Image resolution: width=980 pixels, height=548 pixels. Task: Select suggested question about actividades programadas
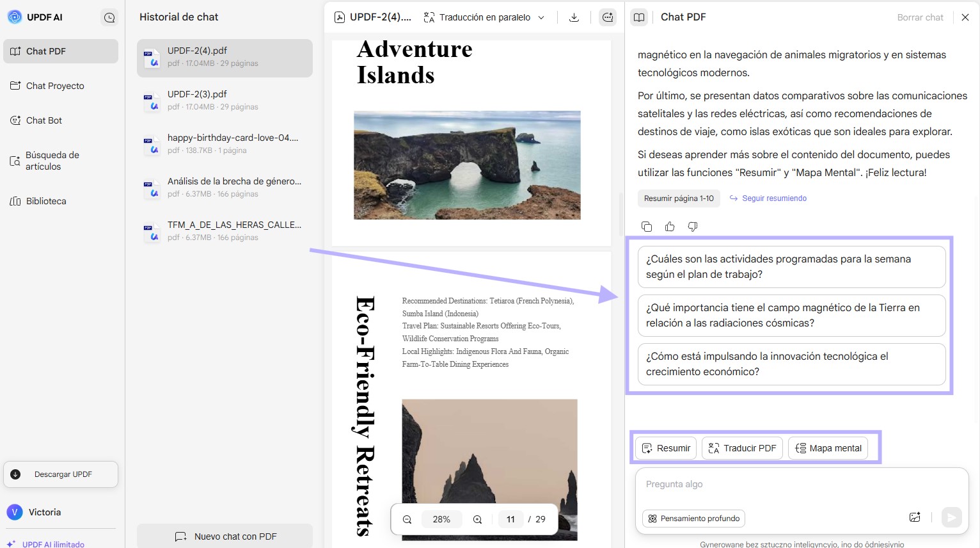[x=792, y=267]
